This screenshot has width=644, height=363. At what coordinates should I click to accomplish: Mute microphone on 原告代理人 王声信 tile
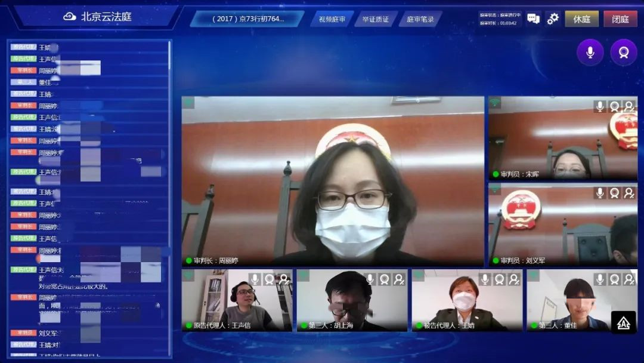click(x=255, y=279)
